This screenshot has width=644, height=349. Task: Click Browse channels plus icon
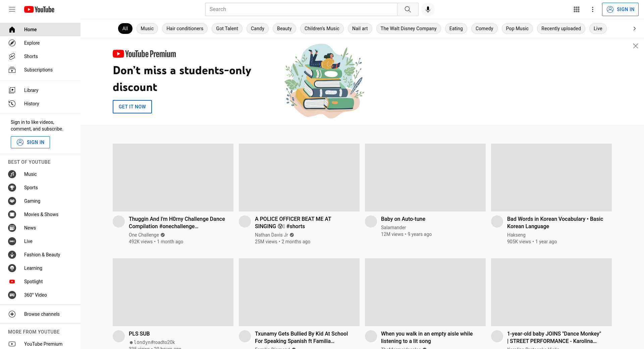coord(12,314)
